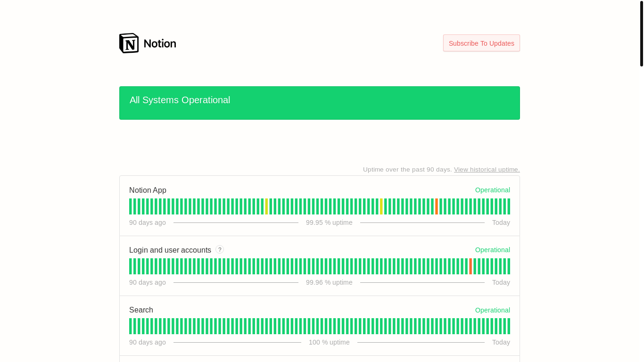Open the Login and user accounts help icon
This screenshot has width=644, height=362.
220,249
